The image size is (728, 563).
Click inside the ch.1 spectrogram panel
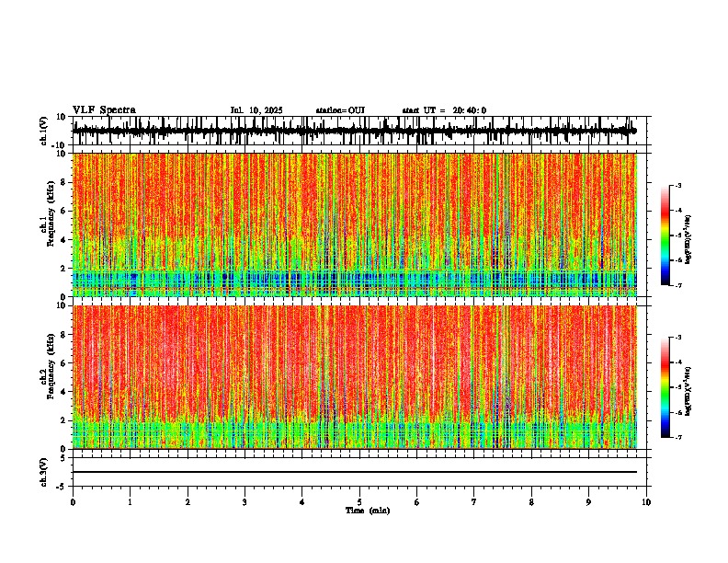coord(355,224)
